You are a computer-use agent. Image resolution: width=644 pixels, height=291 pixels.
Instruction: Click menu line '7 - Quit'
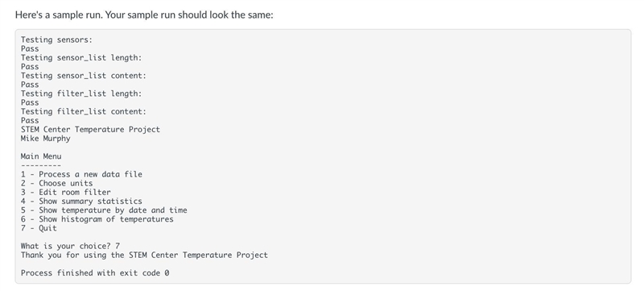(x=39, y=228)
